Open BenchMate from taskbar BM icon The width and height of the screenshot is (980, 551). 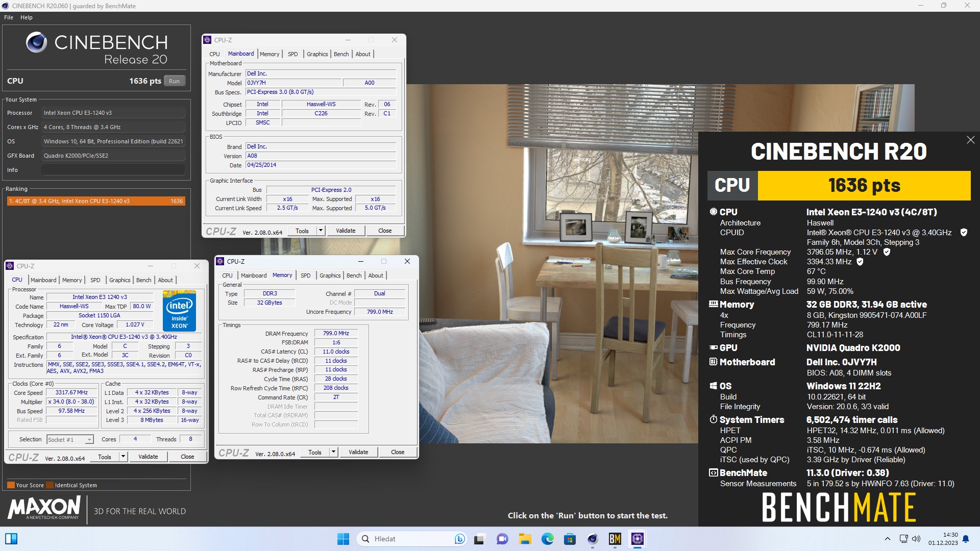tap(615, 539)
